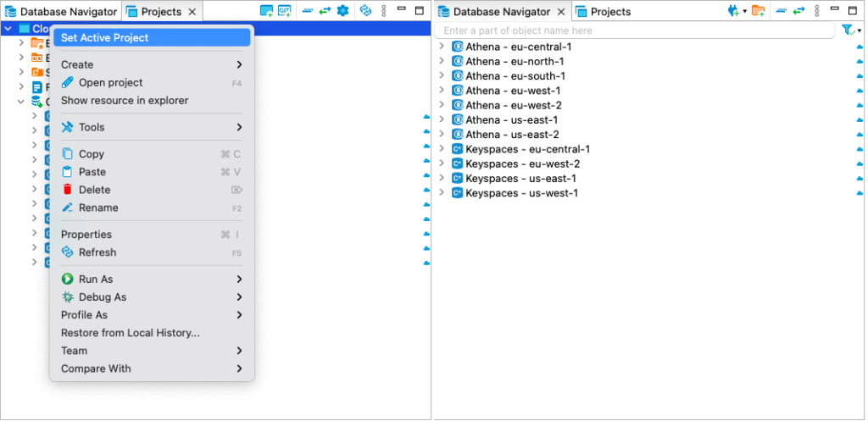Click the filter funnel icon

(848, 30)
